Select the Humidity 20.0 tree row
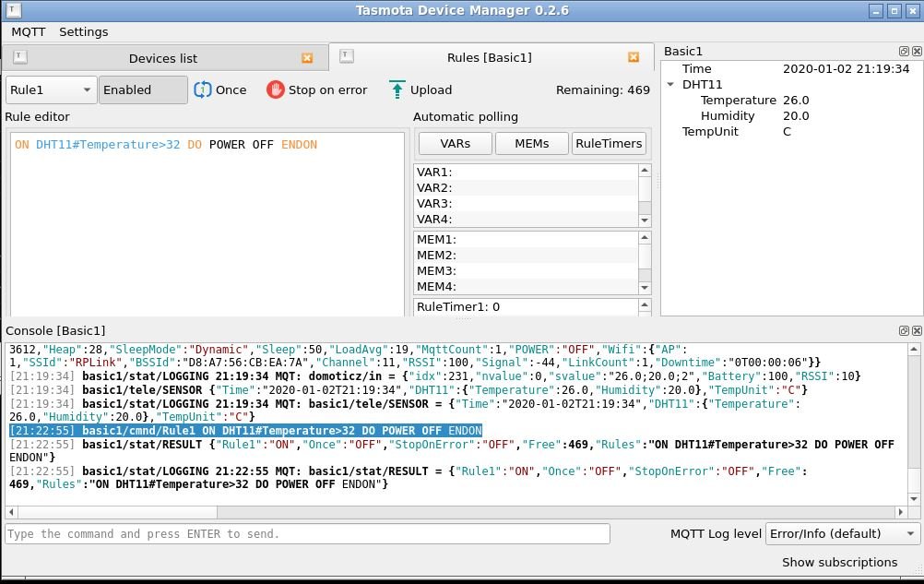The width and height of the screenshot is (924, 584). pos(792,116)
